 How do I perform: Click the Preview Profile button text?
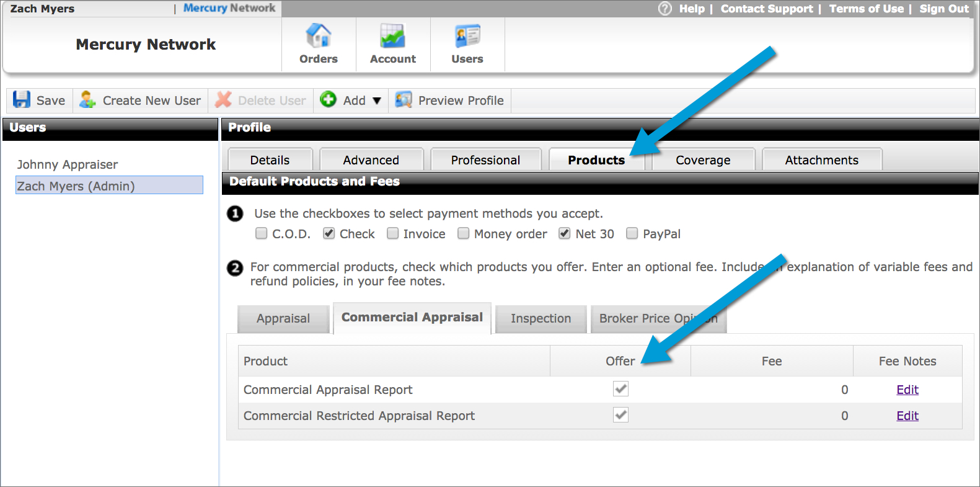[x=461, y=101]
